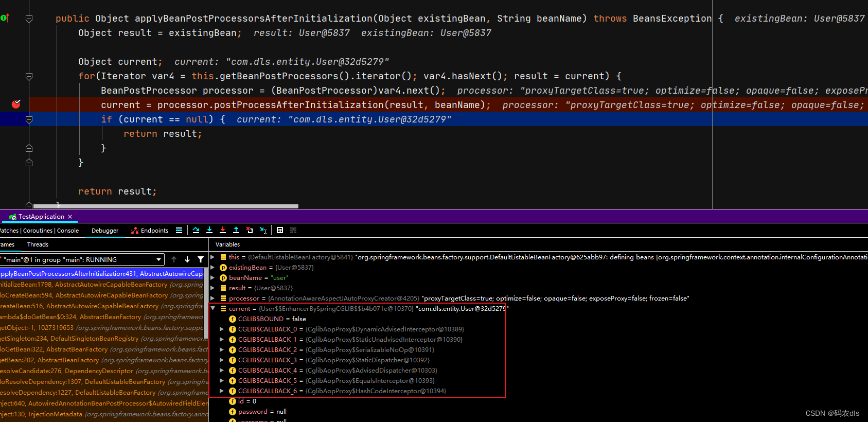Viewport: 868px width, 422px height.
Task: Select frame applyBeanPostProcessorsAfterInitialization:431
Action: point(102,274)
